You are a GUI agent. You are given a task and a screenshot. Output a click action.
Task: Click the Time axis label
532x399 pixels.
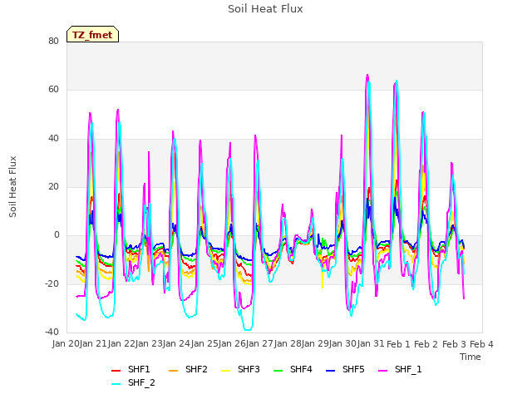pyautogui.click(x=470, y=357)
